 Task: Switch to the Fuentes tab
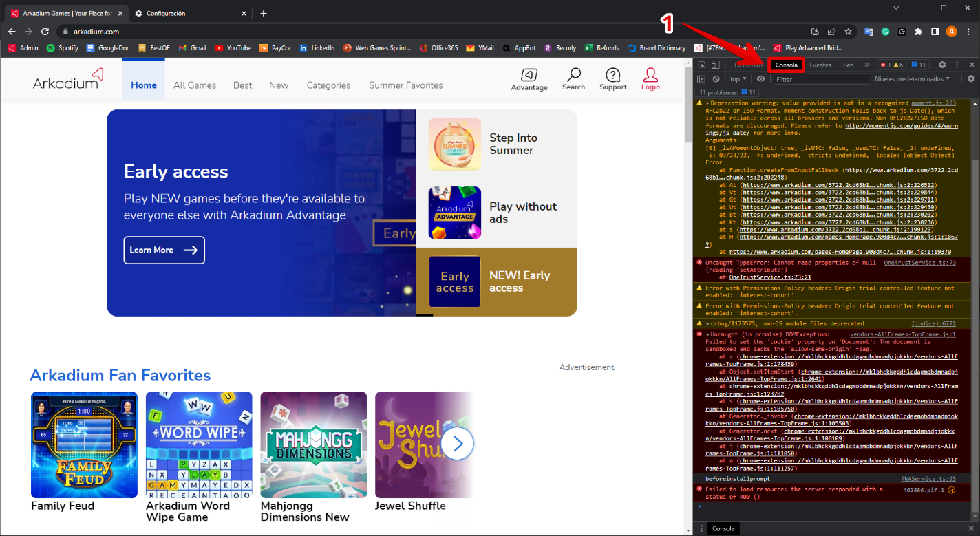(820, 65)
